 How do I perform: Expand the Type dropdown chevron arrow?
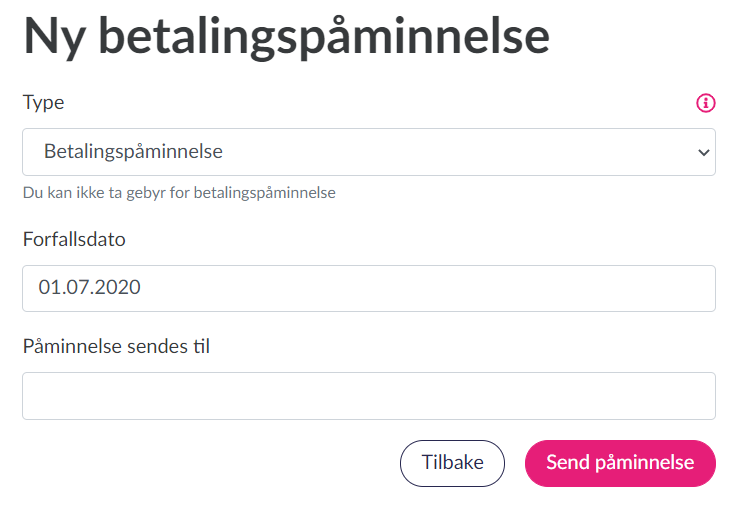(703, 153)
